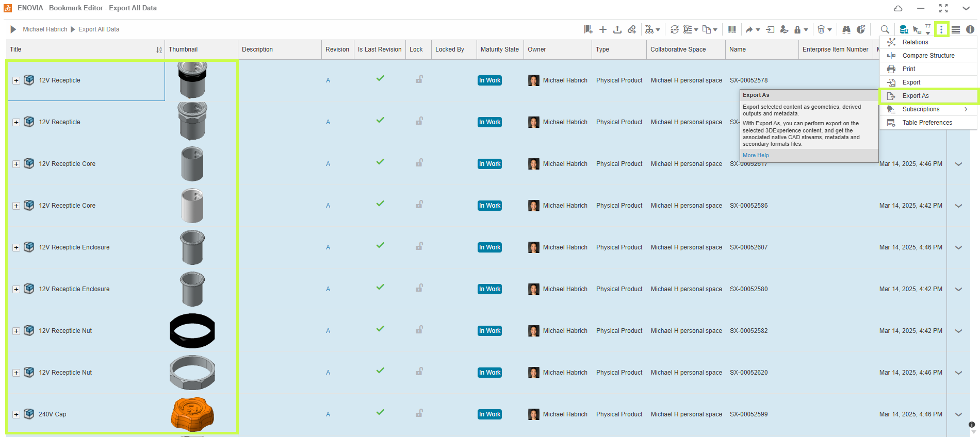The image size is (980, 437).
Task: Click the information icon in toolbar
Action: (970, 29)
